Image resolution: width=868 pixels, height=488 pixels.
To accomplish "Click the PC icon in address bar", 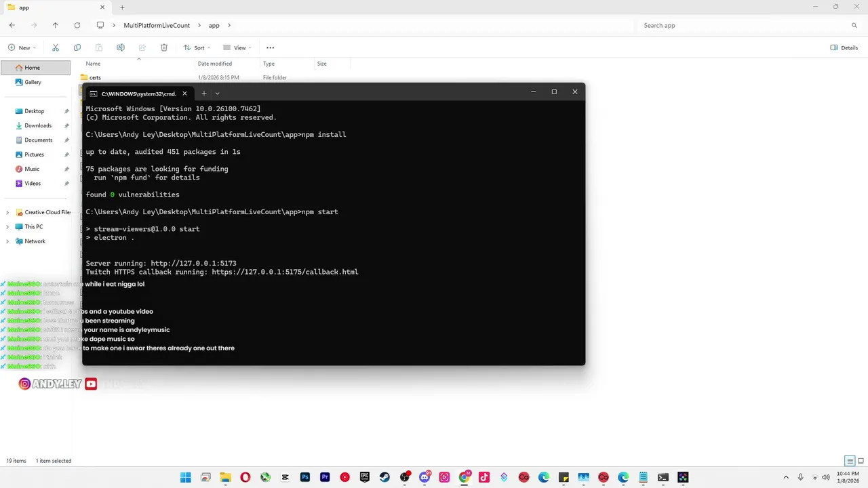I will click(x=100, y=25).
